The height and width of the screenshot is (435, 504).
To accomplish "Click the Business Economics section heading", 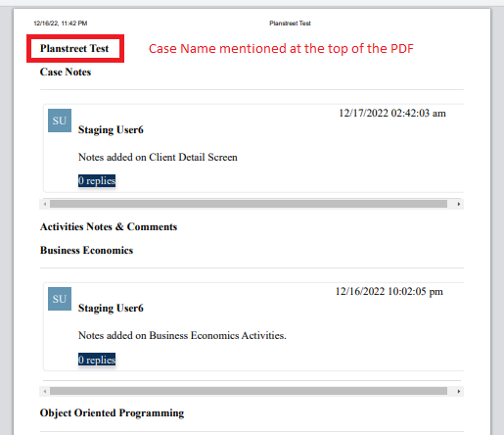I will (x=86, y=250).
